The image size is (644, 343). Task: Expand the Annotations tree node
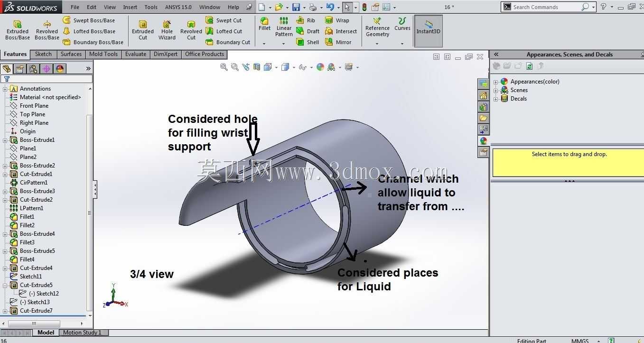pos(5,89)
